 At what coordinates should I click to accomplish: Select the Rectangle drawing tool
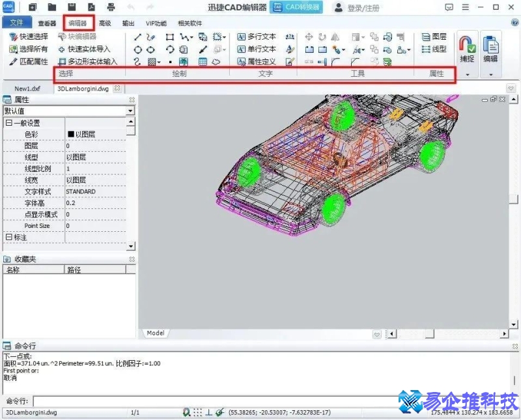point(170,37)
